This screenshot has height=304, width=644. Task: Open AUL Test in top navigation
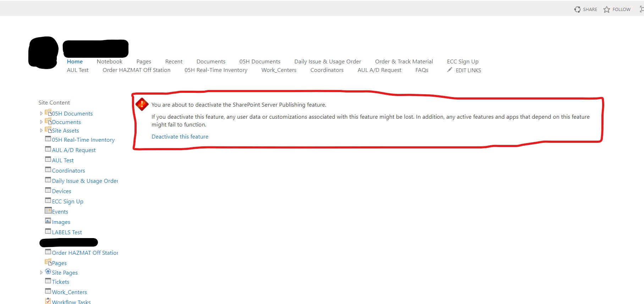click(x=78, y=70)
